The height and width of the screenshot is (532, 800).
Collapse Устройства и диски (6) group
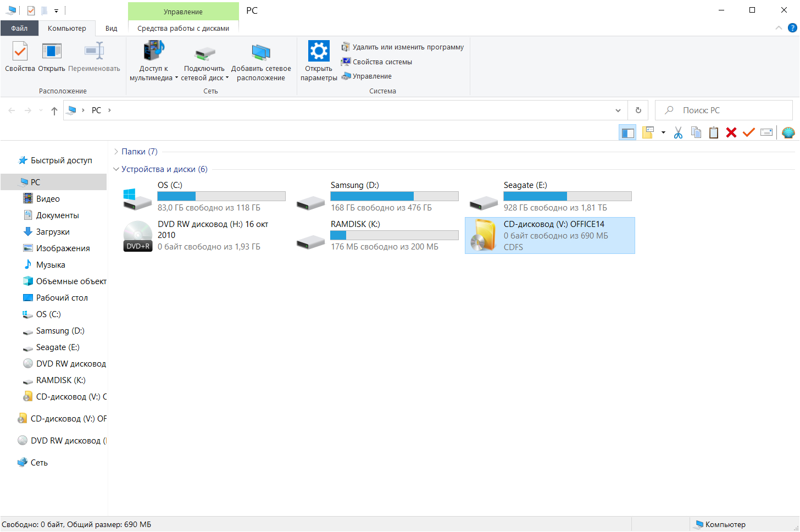click(x=116, y=169)
